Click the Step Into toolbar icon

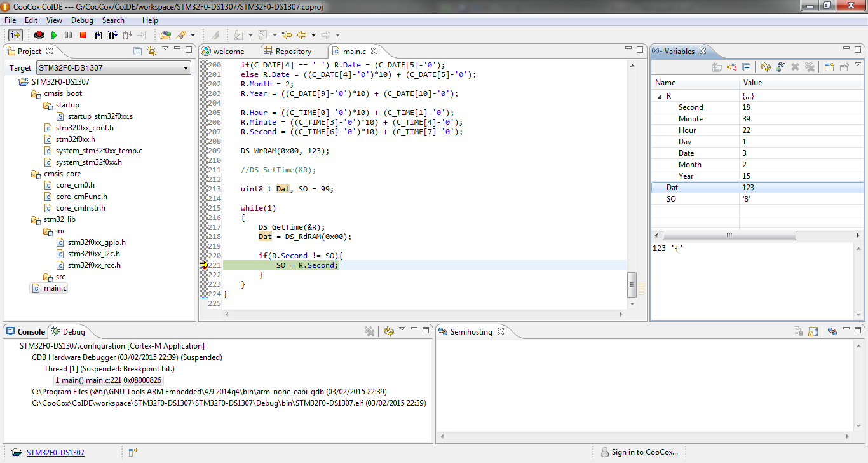click(98, 35)
